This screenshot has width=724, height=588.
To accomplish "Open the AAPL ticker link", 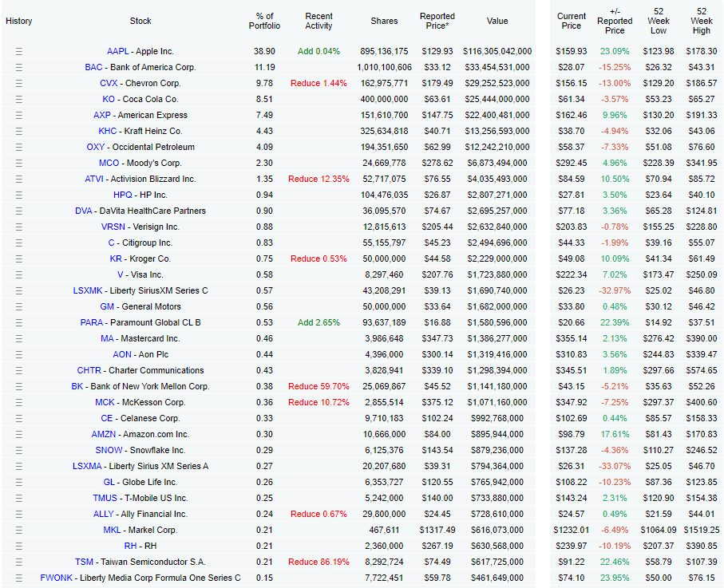I will coord(118,51).
